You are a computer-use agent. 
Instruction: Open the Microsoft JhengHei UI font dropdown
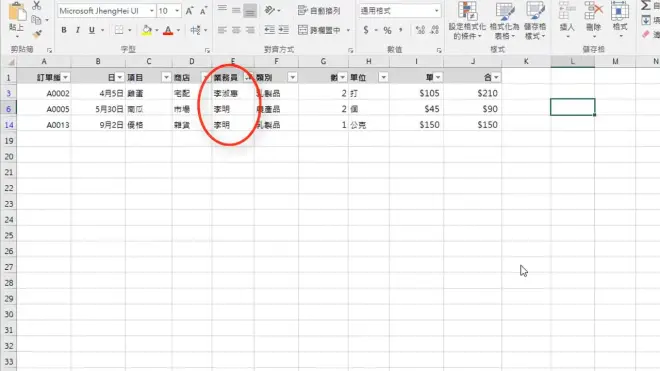point(152,11)
